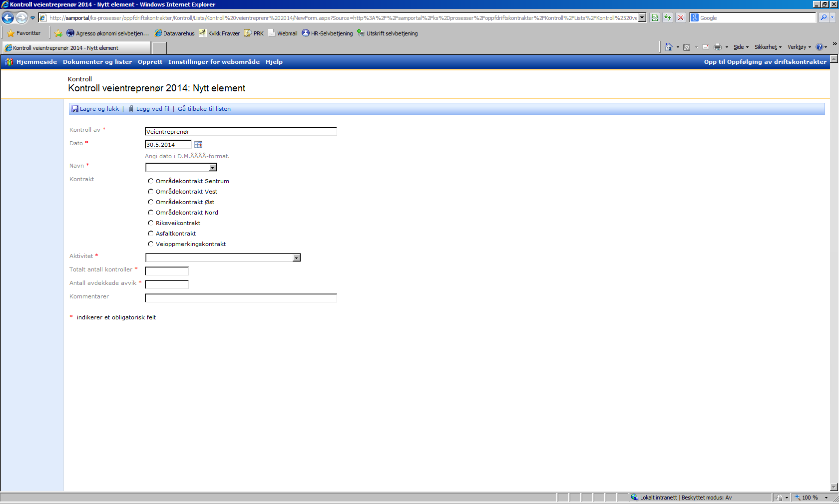Click the Kontroll av text field
Viewport: 839px width, 504px height.
click(x=241, y=131)
